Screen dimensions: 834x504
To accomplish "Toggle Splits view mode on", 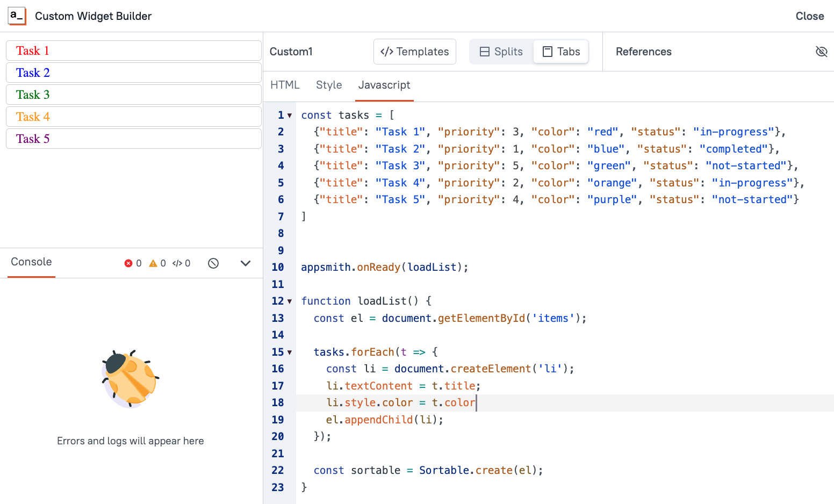I will point(501,51).
